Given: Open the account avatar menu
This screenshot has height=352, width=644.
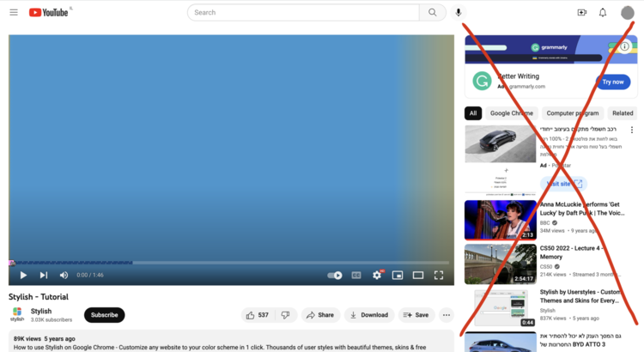Looking at the screenshot, I should tap(627, 12).
